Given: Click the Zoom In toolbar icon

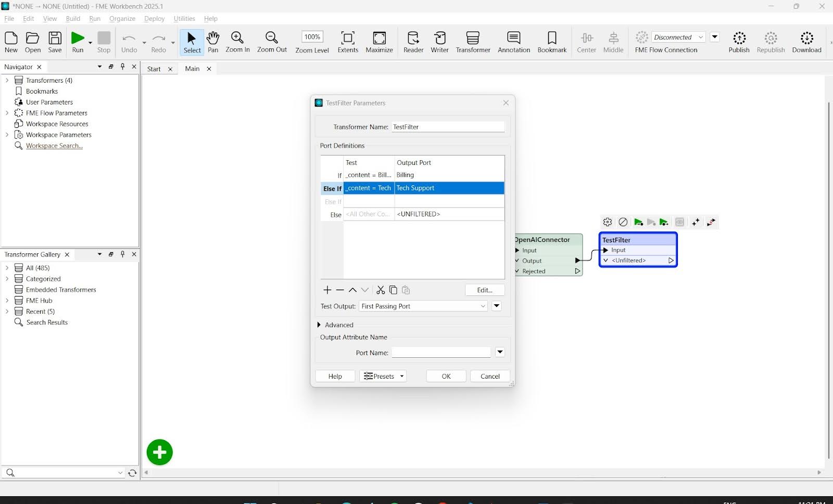Looking at the screenshot, I should (x=237, y=42).
